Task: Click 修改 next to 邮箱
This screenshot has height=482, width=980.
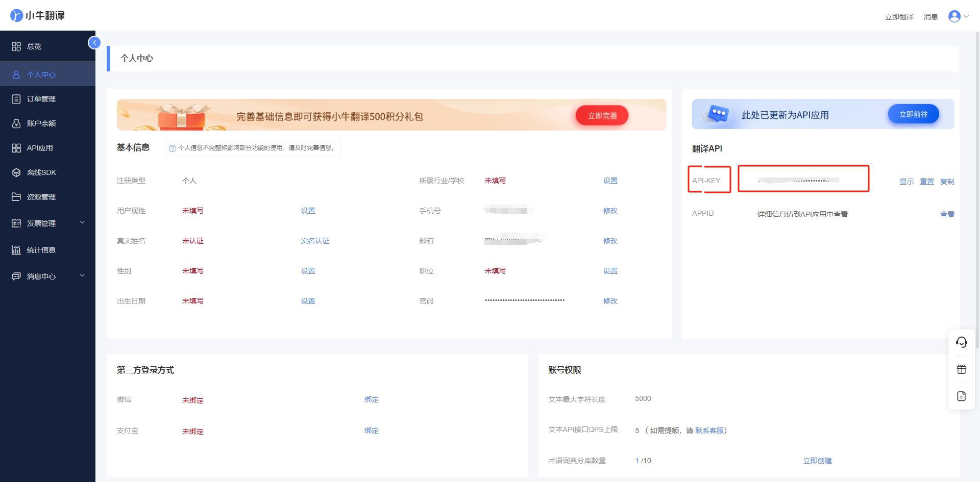Action: (x=610, y=241)
